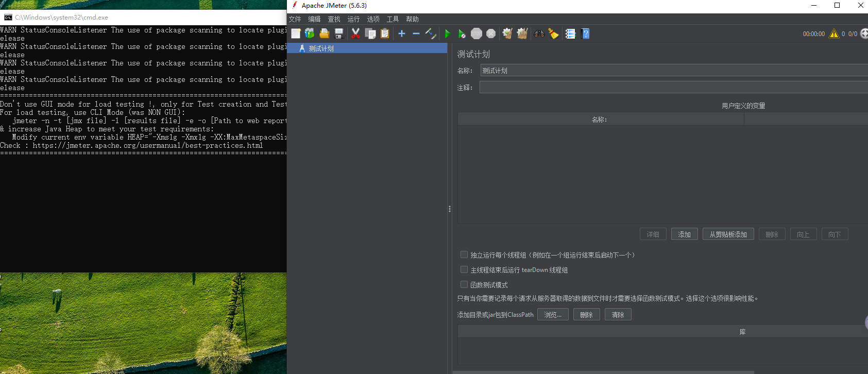Image resolution: width=868 pixels, height=374 pixels.
Task: Open the Templates icon in JMeter toolbar
Action: coord(310,33)
